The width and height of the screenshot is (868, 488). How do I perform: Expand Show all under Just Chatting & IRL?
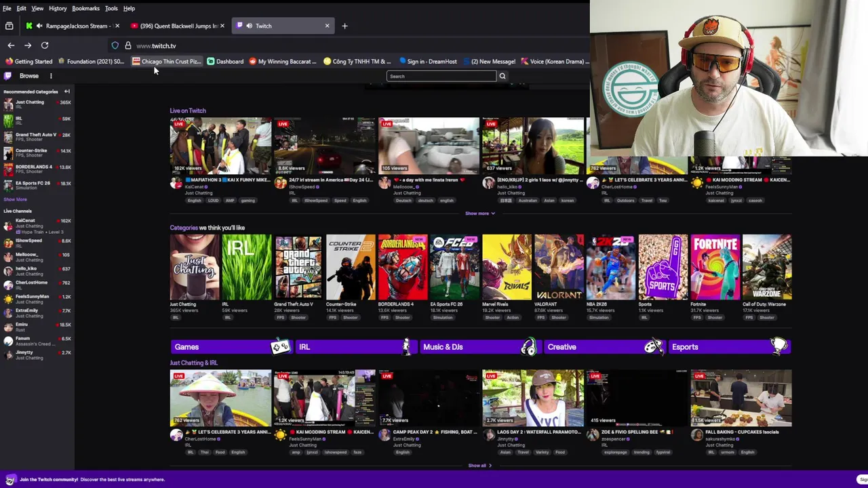pos(479,466)
